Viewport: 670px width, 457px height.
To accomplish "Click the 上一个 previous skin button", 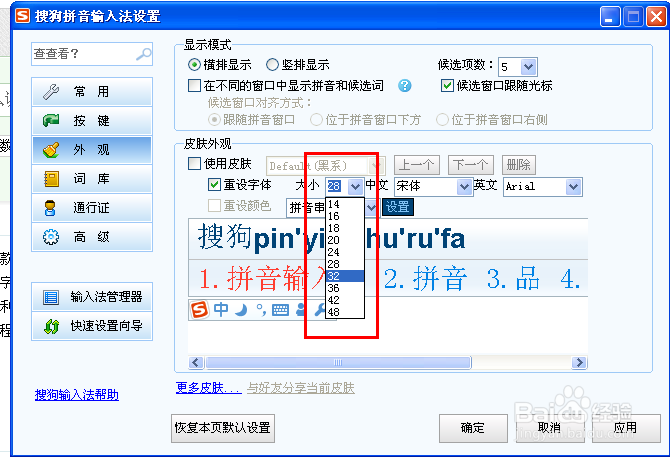I will coord(417,165).
